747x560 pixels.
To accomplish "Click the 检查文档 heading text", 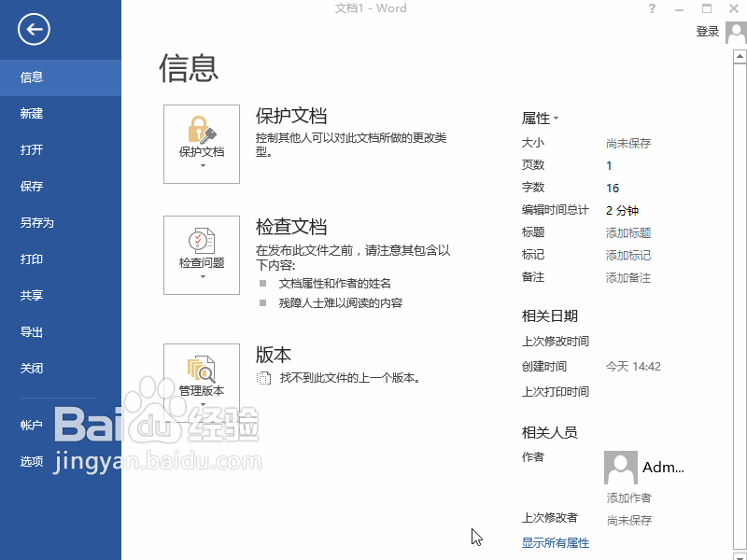I will [x=291, y=227].
